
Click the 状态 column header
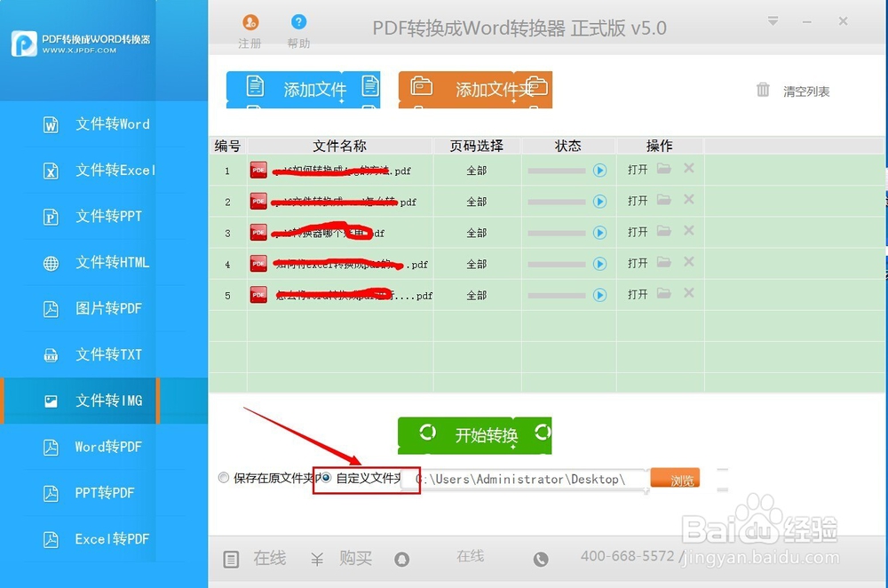tap(568, 146)
